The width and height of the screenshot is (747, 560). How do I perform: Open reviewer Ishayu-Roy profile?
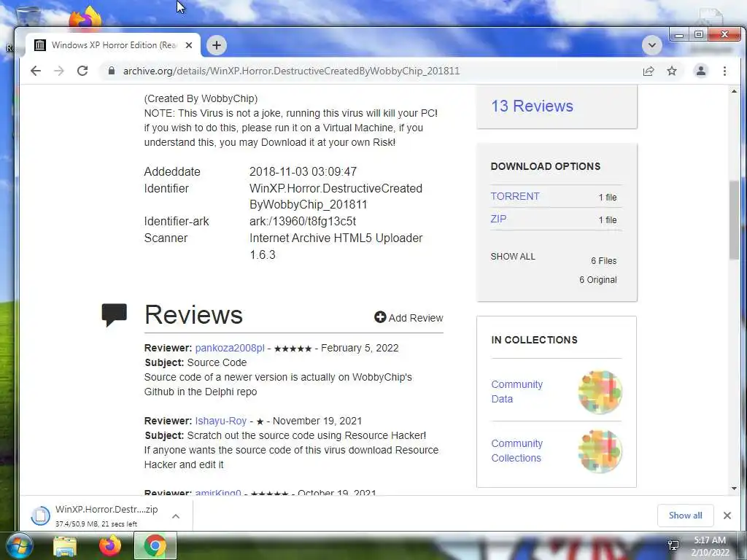(x=220, y=421)
